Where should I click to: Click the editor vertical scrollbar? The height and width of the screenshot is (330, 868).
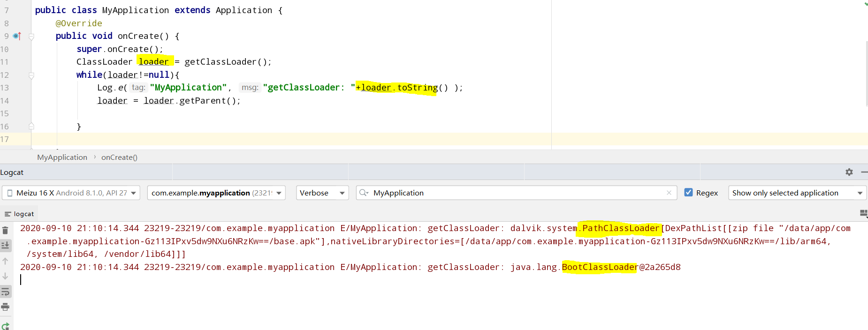click(x=866, y=74)
